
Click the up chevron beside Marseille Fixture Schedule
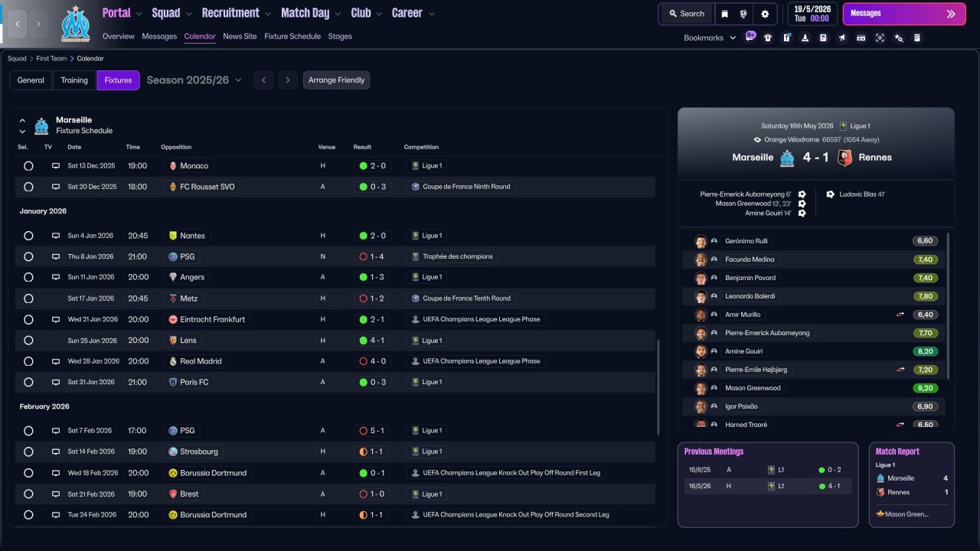pos(22,120)
